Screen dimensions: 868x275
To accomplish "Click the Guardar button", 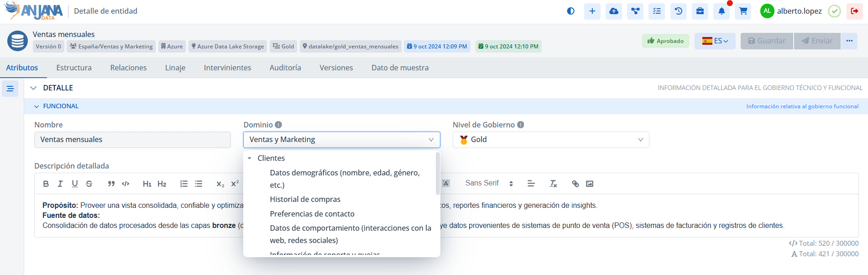I will click(767, 41).
